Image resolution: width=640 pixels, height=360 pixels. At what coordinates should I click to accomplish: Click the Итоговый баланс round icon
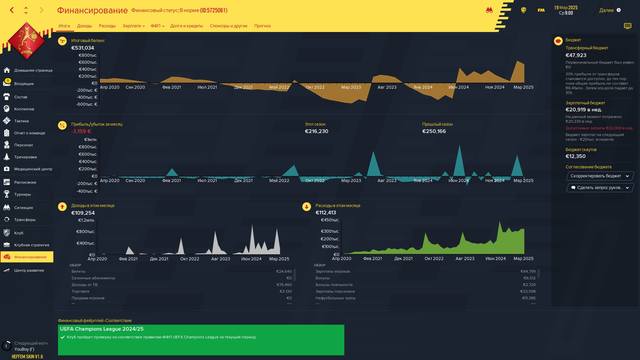(x=62, y=41)
